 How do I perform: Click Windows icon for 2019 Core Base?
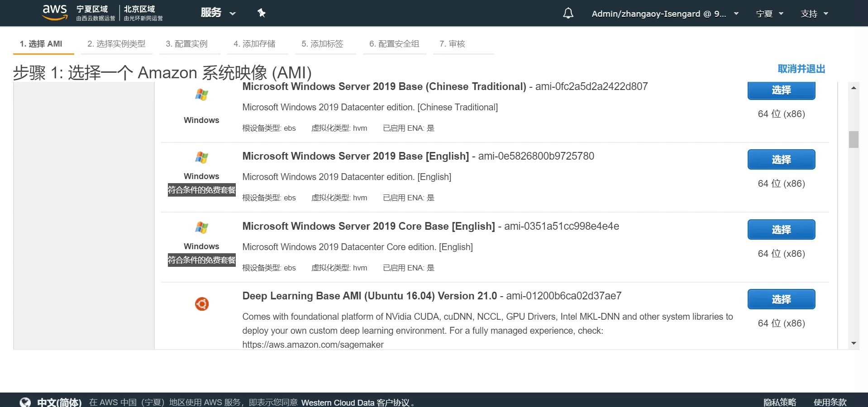(201, 227)
